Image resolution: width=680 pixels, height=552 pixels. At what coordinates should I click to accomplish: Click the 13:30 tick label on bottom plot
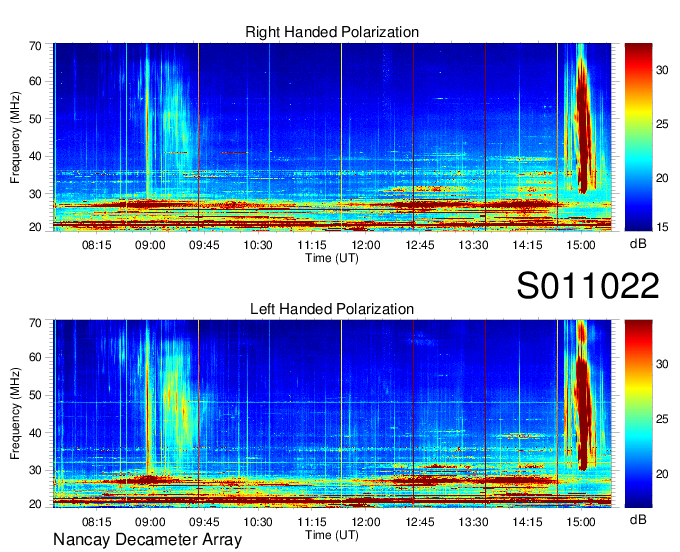(x=474, y=522)
